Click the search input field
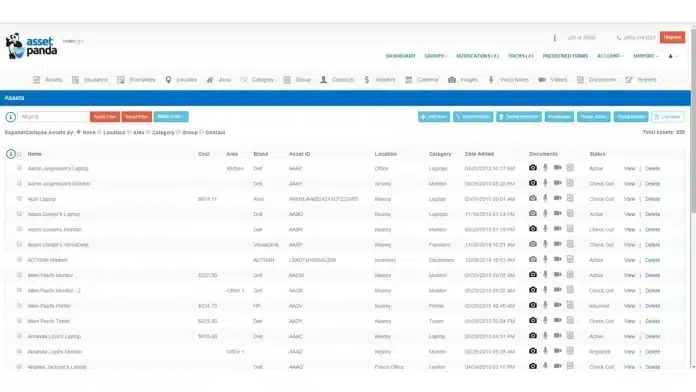Viewport: 696px width, 392px height. [53, 117]
